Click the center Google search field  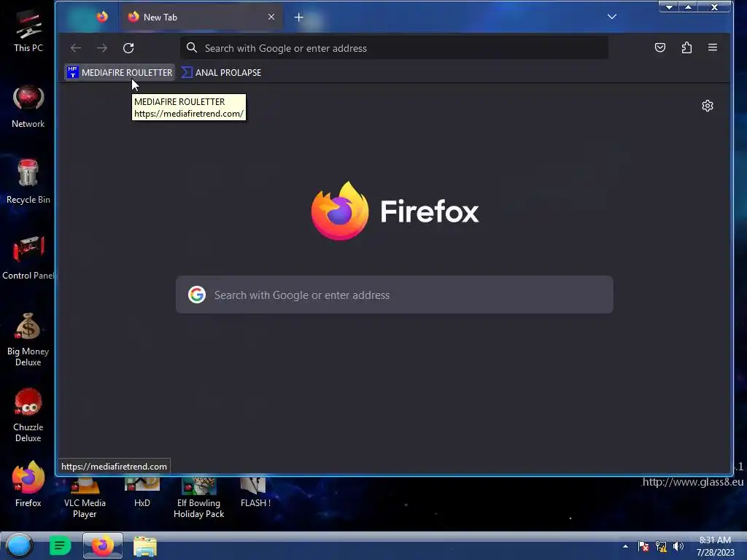395,295
